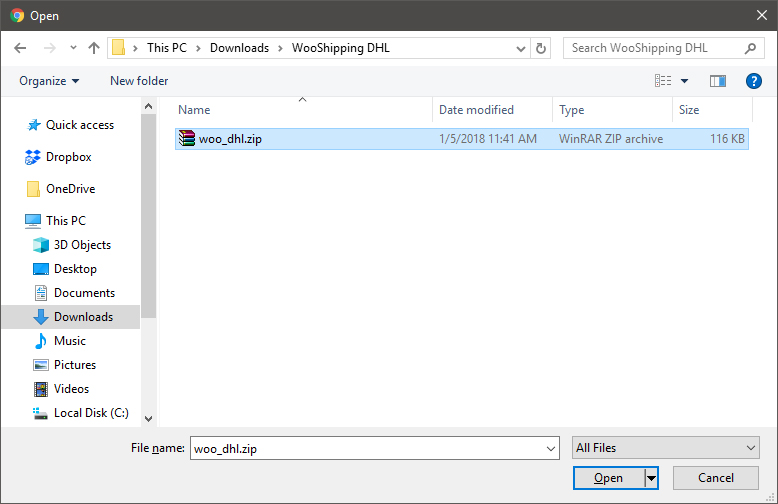Image resolution: width=778 pixels, height=504 pixels.
Task: Open the Help question mark icon
Action: (x=754, y=81)
